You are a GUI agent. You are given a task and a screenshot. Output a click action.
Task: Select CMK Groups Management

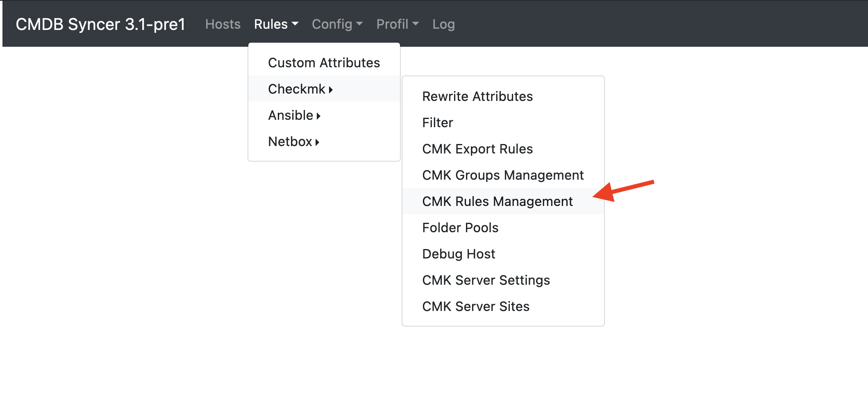(x=503, y=175)
